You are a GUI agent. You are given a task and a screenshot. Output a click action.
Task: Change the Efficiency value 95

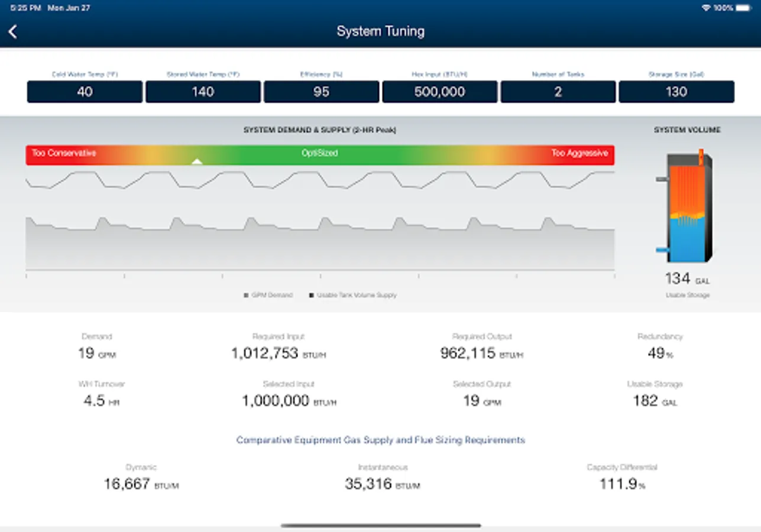coord(321,92)
